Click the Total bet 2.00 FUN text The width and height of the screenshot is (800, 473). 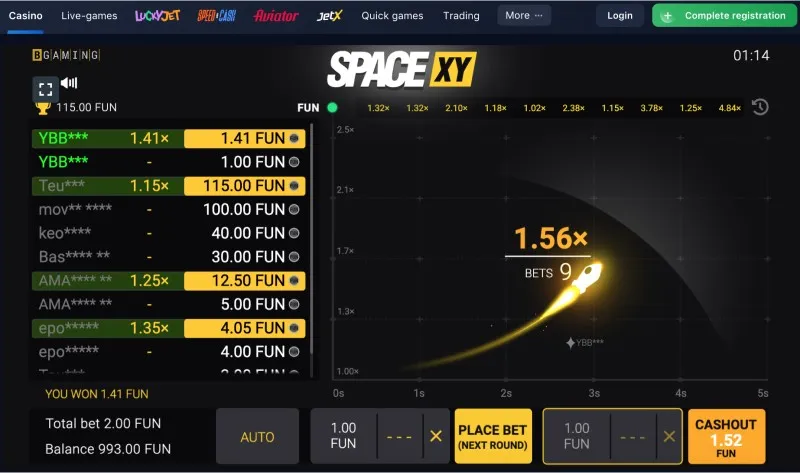[x=103, y=424]
